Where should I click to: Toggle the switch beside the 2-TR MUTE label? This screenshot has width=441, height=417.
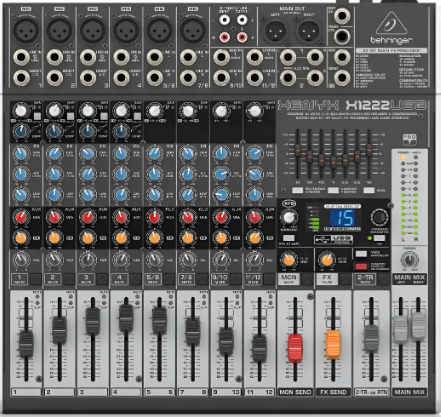(384, 279)
